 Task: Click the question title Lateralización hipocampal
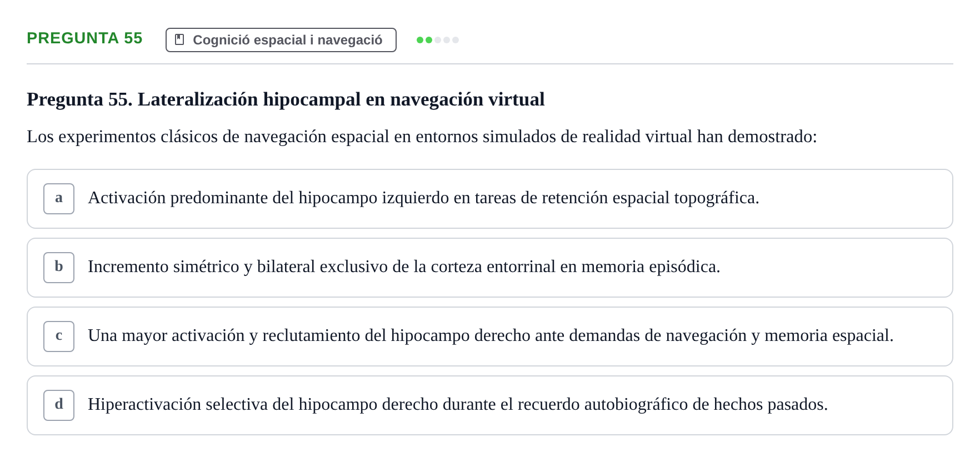click(x=286, y=99)
